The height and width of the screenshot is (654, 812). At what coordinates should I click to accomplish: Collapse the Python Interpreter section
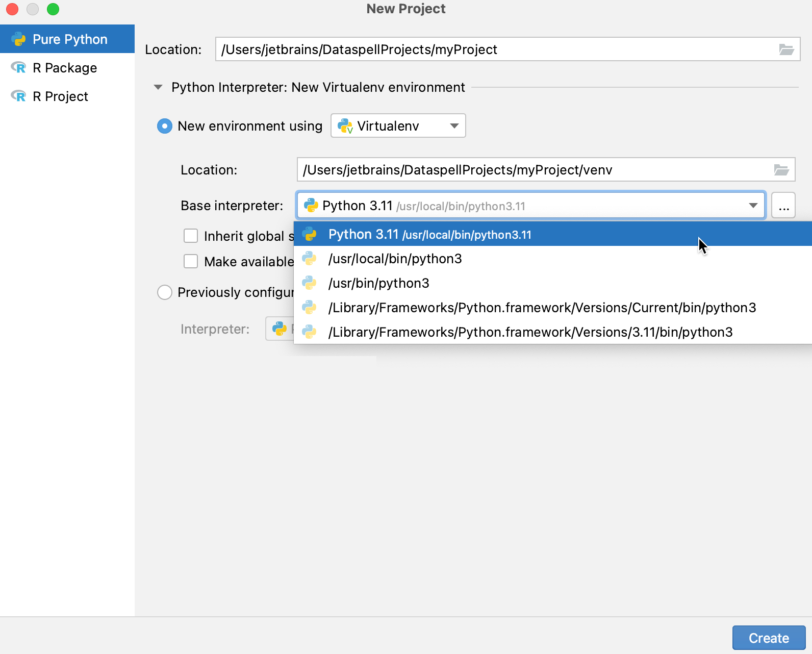click(x=158, y=87)
